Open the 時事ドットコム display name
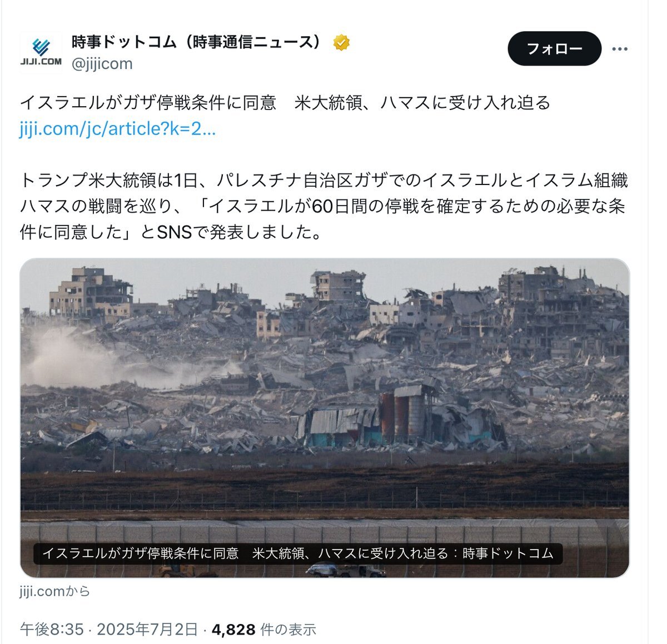The image size is (667, 644). pyautogui.click(x=197, y=42)
